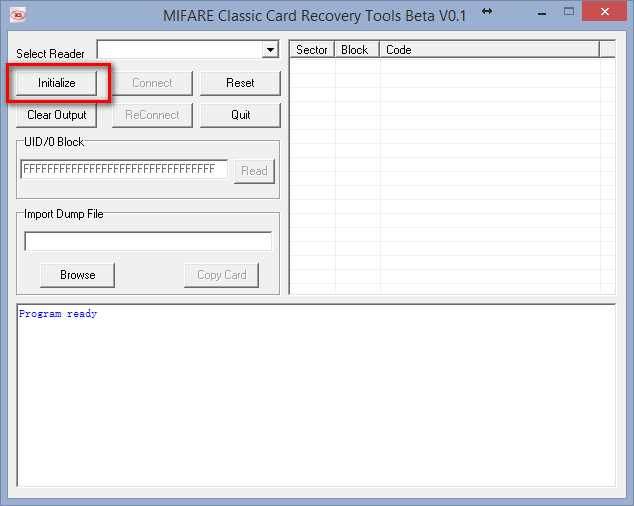Quit the recovery tool

[240, 115]
